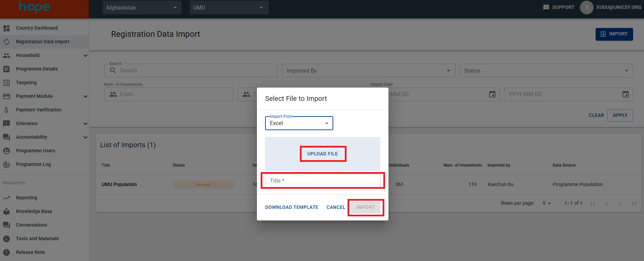Focus the Title input field

point(322,181)
